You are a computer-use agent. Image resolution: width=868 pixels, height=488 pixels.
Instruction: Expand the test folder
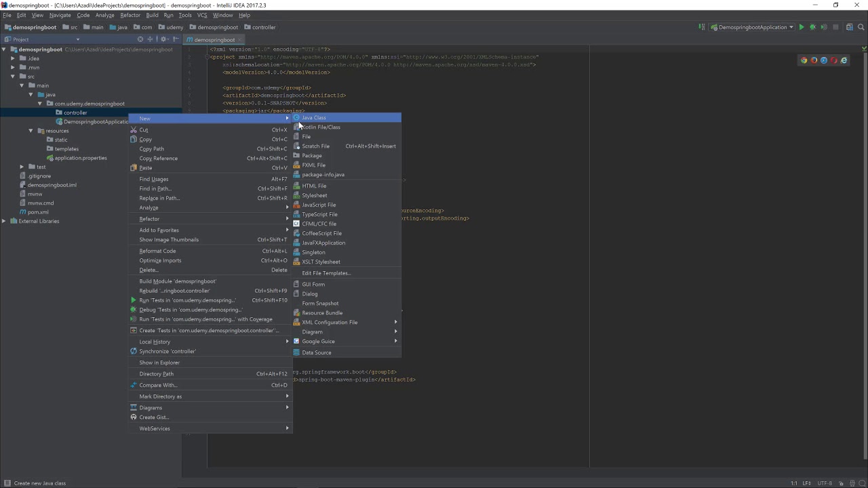click(x=22, y=167)
